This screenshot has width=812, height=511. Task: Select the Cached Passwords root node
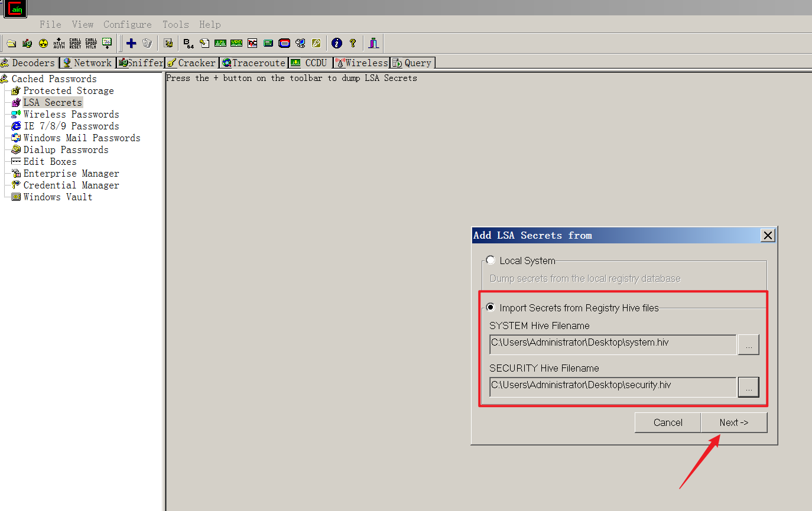pyautogui.click(x=54, y=79)
